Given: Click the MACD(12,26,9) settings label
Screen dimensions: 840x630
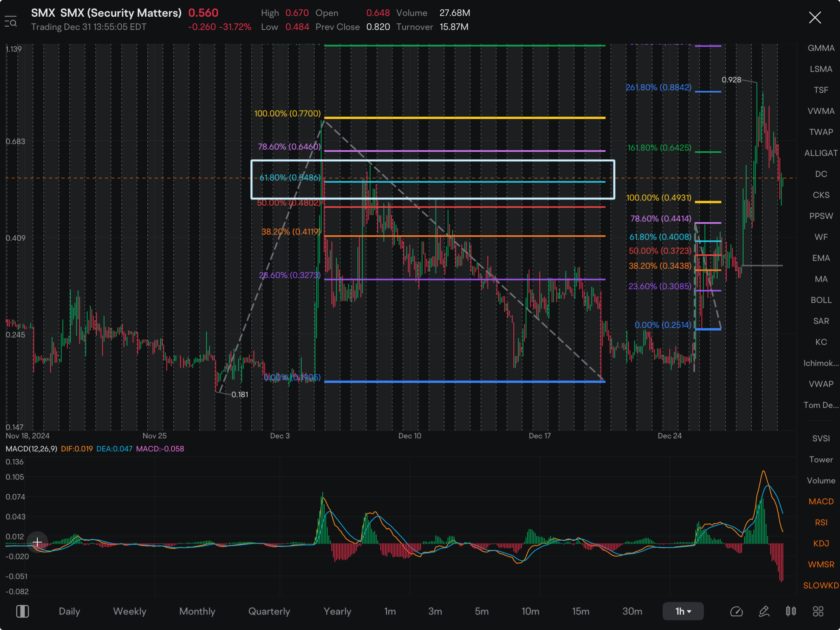Looking at the screenshot, I should tap(31, 449).
